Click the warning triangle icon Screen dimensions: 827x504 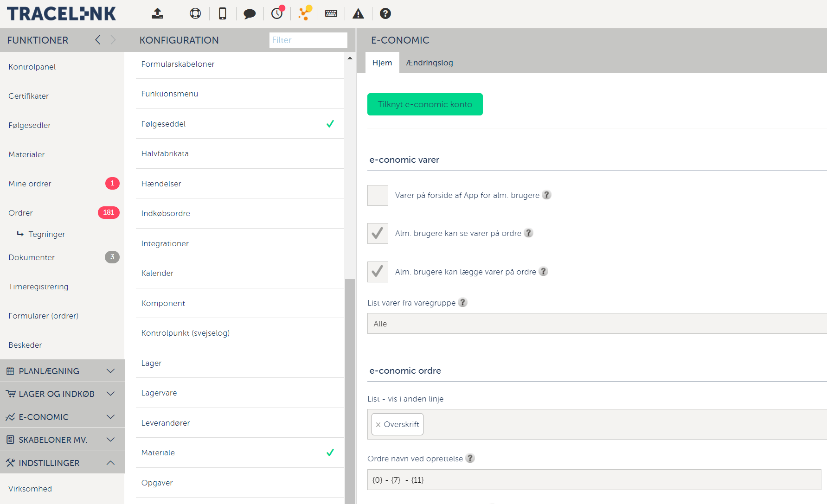click(358, 14)
